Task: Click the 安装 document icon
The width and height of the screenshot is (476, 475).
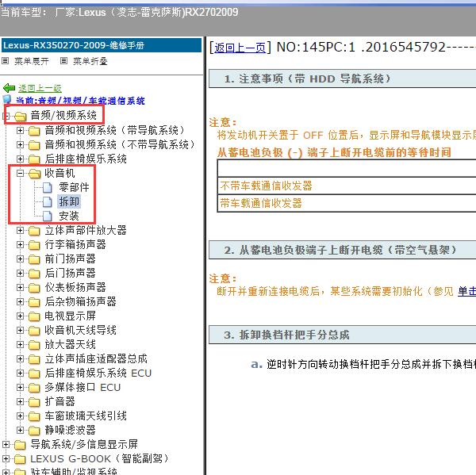Action: [x=48, y=216]
